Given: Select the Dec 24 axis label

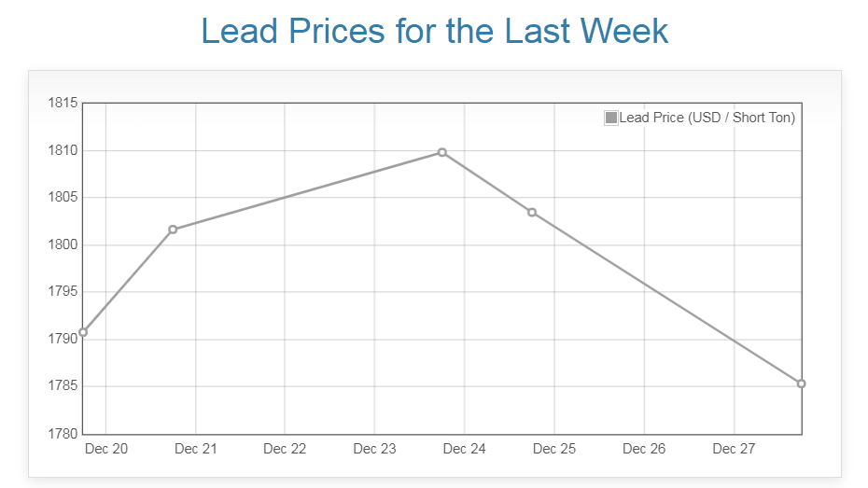Looking at the screenshot, I should [464, 449].
